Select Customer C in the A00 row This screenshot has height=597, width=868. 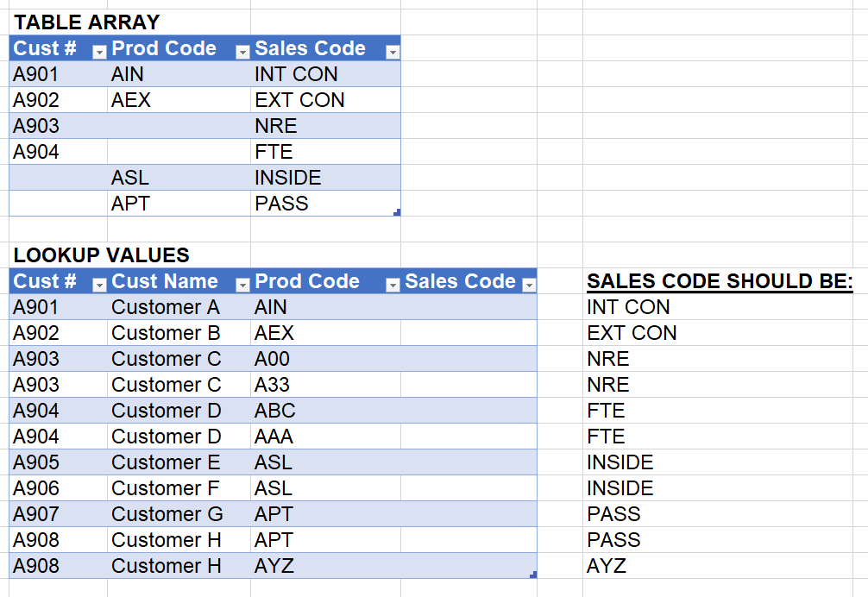179,359
